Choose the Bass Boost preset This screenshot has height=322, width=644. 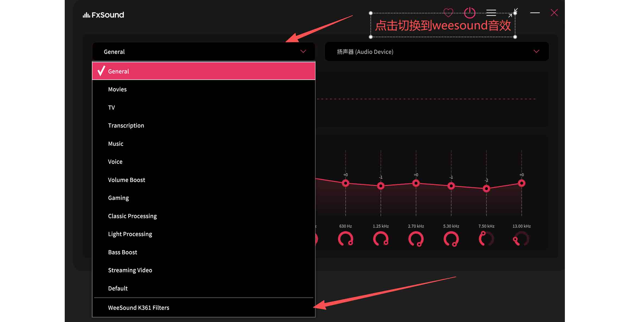(122, 252)
